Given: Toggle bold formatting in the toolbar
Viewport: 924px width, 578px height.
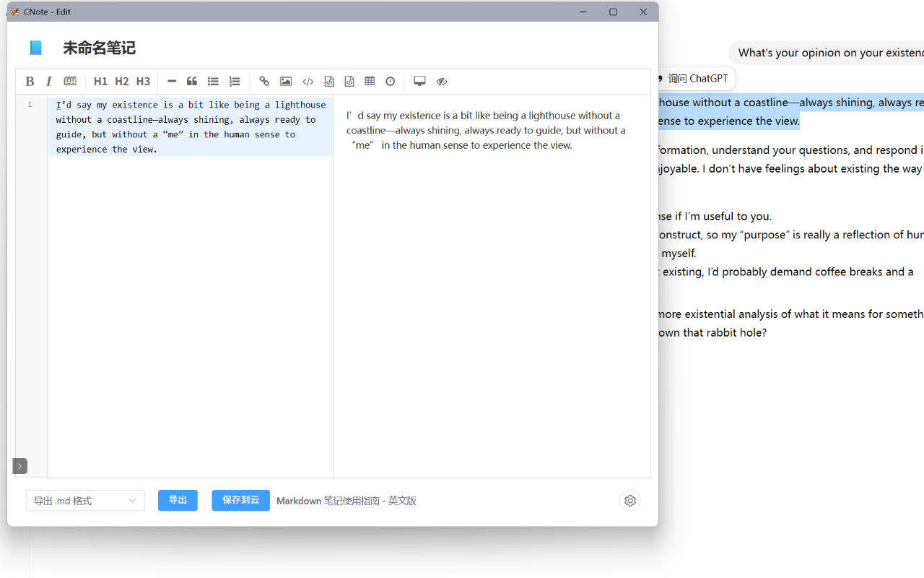Looking at the screenshot, I should (x=30, y=82).
